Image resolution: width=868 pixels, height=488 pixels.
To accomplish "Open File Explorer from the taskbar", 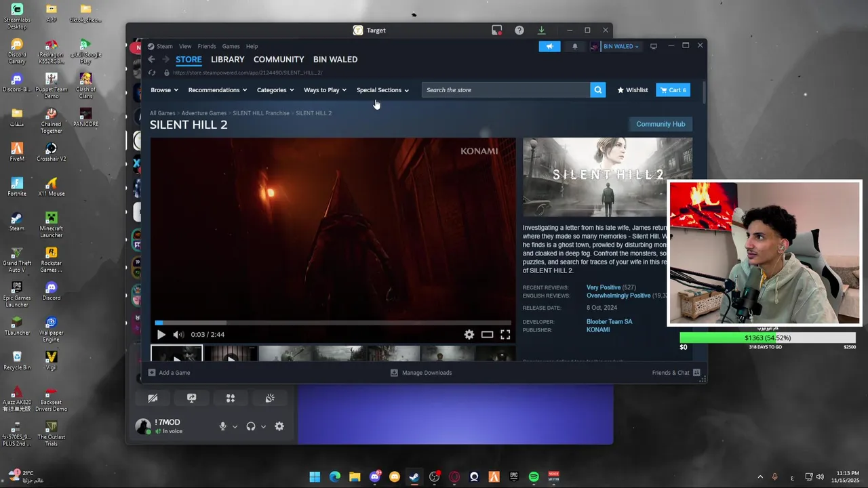I will (x=355, y=477).
